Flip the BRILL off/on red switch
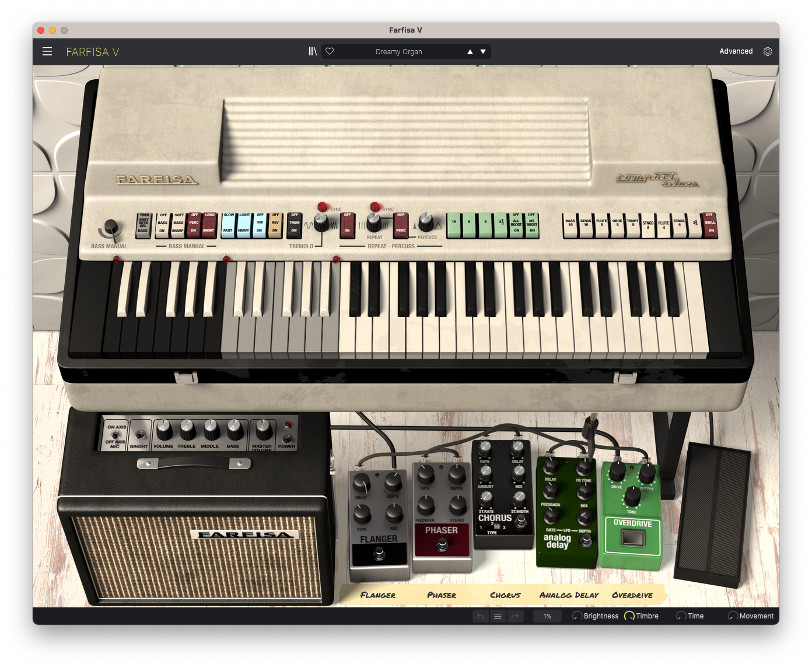 [710, 225]
